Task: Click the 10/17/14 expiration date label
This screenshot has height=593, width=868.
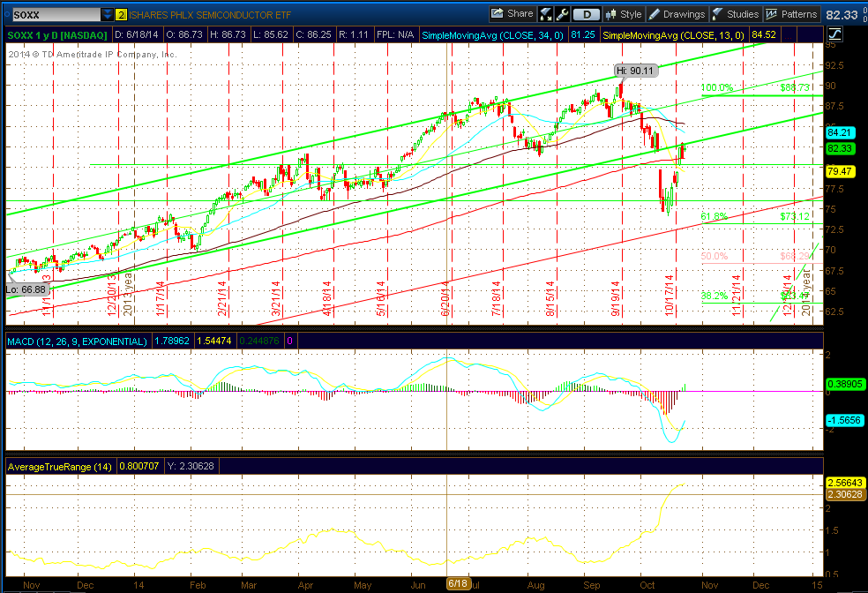Action: [670, 295]
